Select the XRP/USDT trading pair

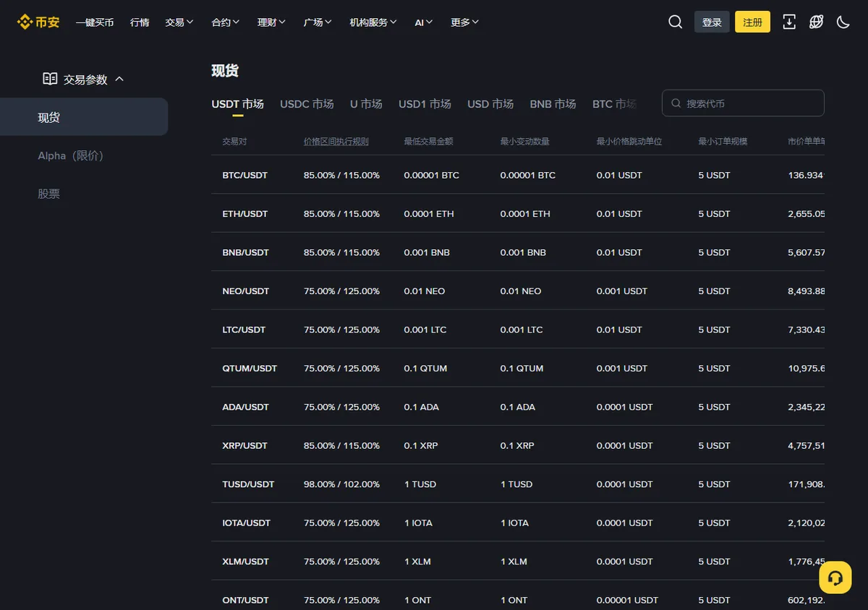(x=245, y=446)
